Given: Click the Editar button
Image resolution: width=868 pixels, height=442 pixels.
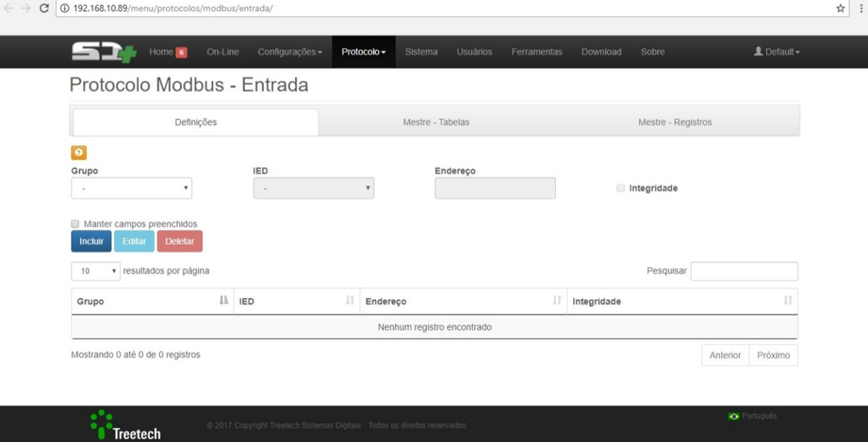Looking at the screenshot, I should pyautogui.click(x=134, y=241).
